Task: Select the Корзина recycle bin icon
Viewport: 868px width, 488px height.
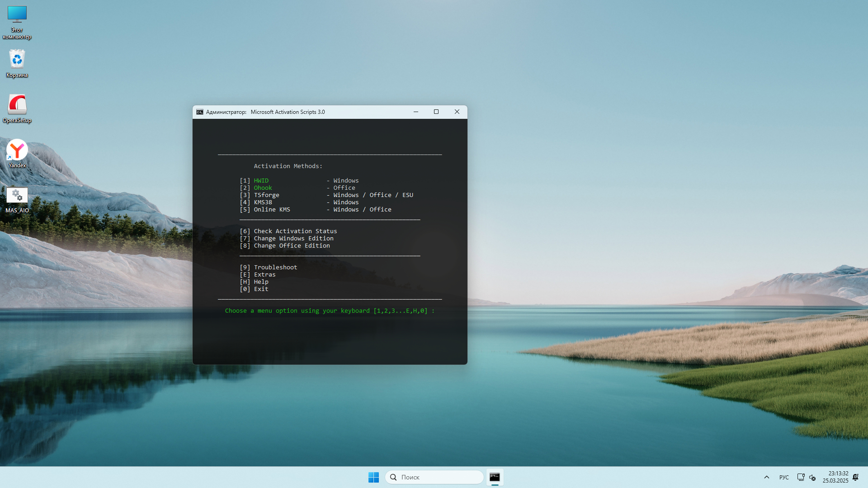Action: pyautogui.click(x=17, y=63)
